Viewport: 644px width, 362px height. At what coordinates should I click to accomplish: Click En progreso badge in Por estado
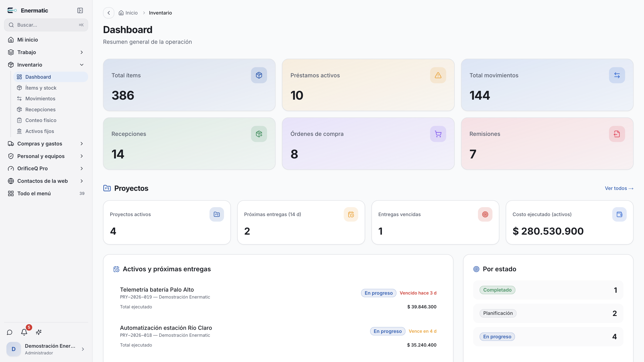(x=497, y=337)
